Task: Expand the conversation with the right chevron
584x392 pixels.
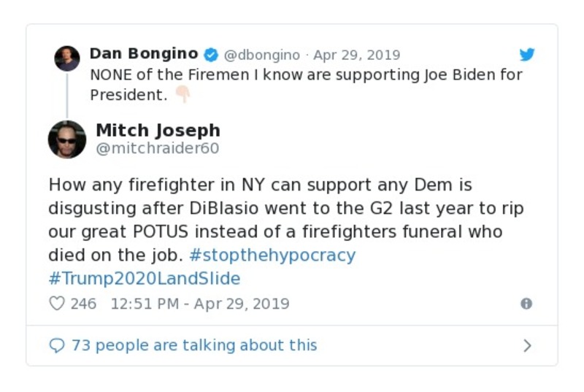Action: [x=527, y=345]
